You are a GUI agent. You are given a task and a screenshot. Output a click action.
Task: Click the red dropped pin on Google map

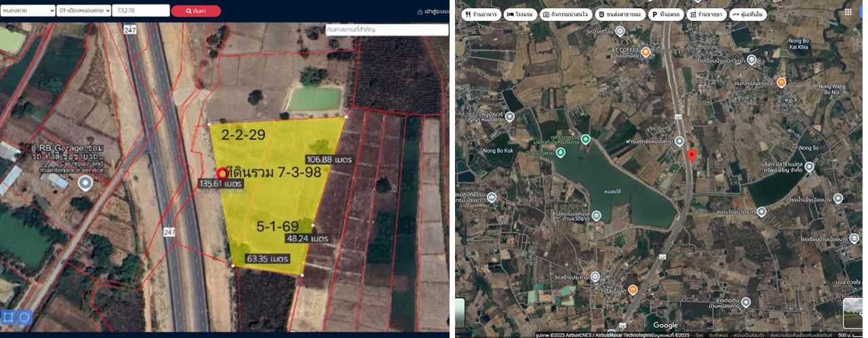tap(692, 156)
